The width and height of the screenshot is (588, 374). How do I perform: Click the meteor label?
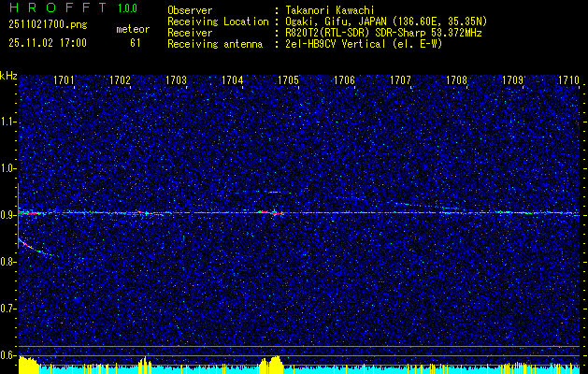pyautogui.click(x=133, y=29)
